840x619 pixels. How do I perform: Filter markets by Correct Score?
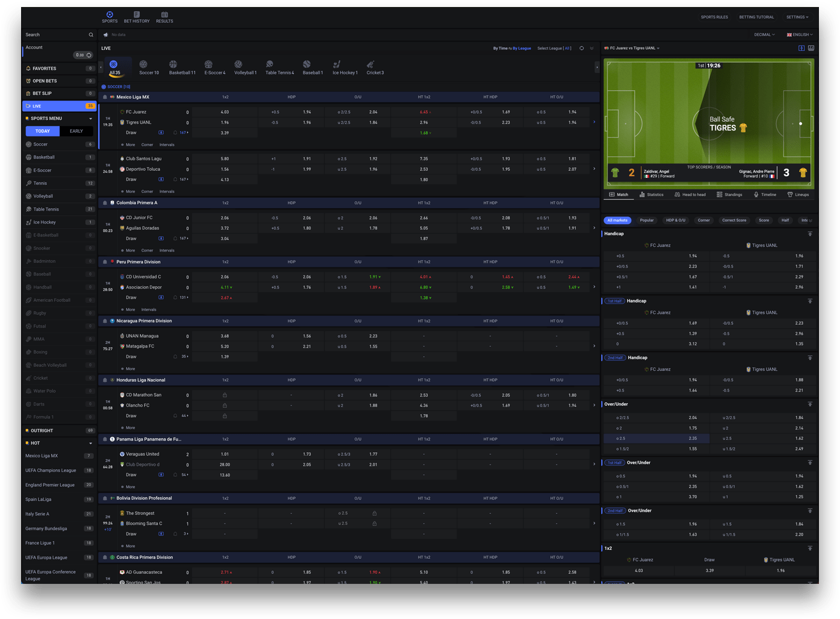(734, 221)
